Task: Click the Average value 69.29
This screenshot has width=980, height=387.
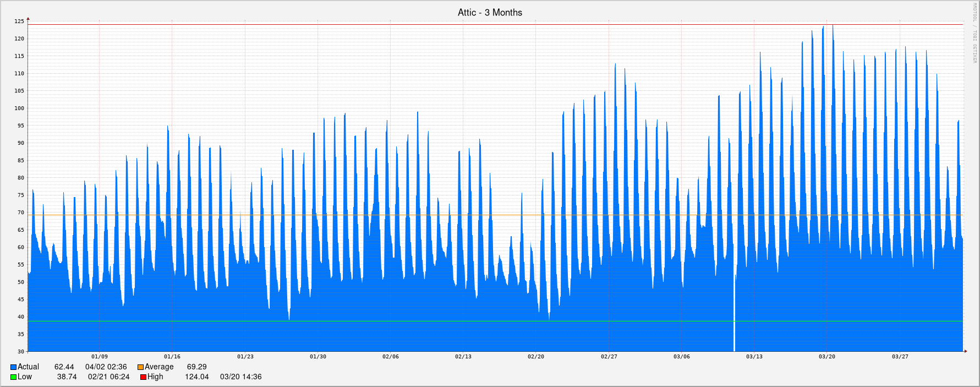Action: pyautogui.click(x=196, y=367)
